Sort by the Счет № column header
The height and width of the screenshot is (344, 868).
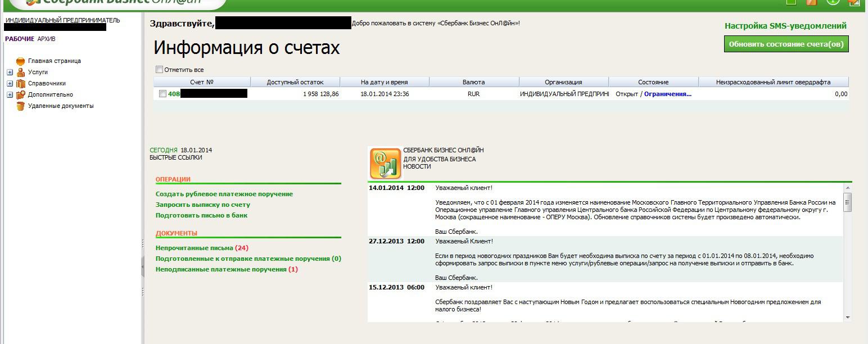pyautogui.click(x=202, y=82)
